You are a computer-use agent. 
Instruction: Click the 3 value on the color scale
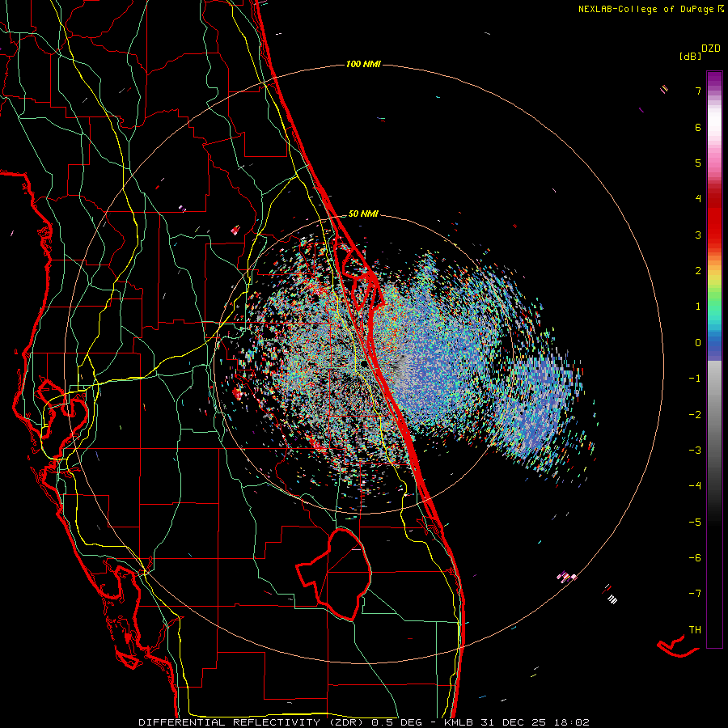click(698, 235)
